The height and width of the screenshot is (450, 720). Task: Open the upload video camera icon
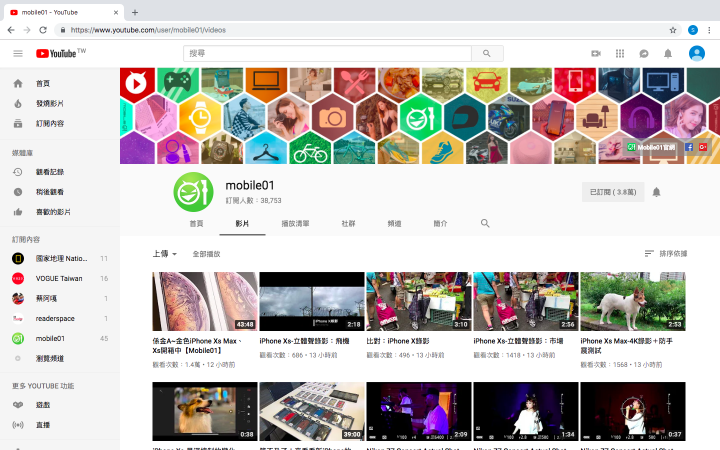pos(596,54)
